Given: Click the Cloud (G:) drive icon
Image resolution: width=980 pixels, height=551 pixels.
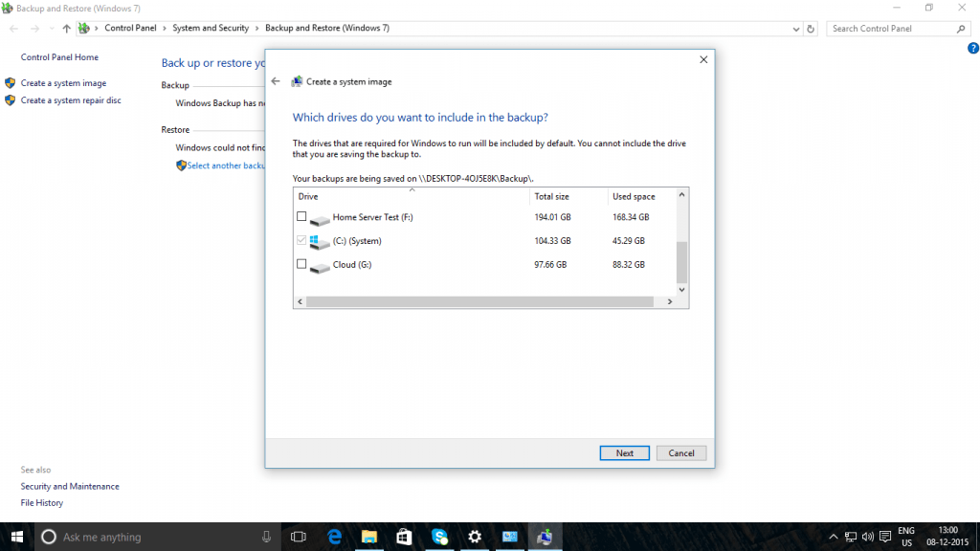Looking at the screenshot, I should (320, 266).
